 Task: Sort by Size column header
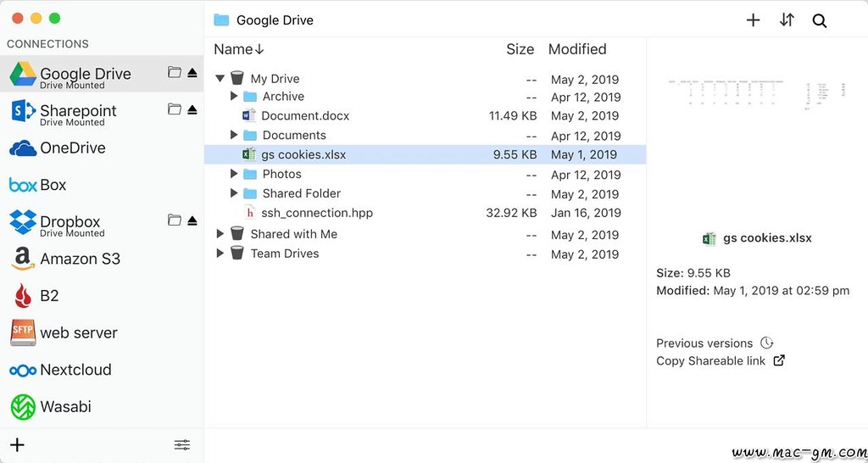click(520, 49)
